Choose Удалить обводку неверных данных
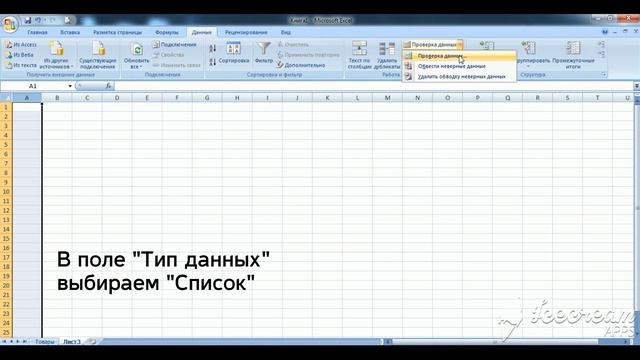 [460, 76]
